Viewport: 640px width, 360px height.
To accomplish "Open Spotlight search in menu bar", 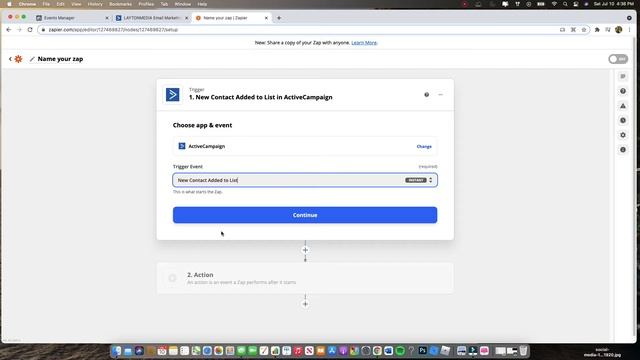I will [x=565, y=4].
